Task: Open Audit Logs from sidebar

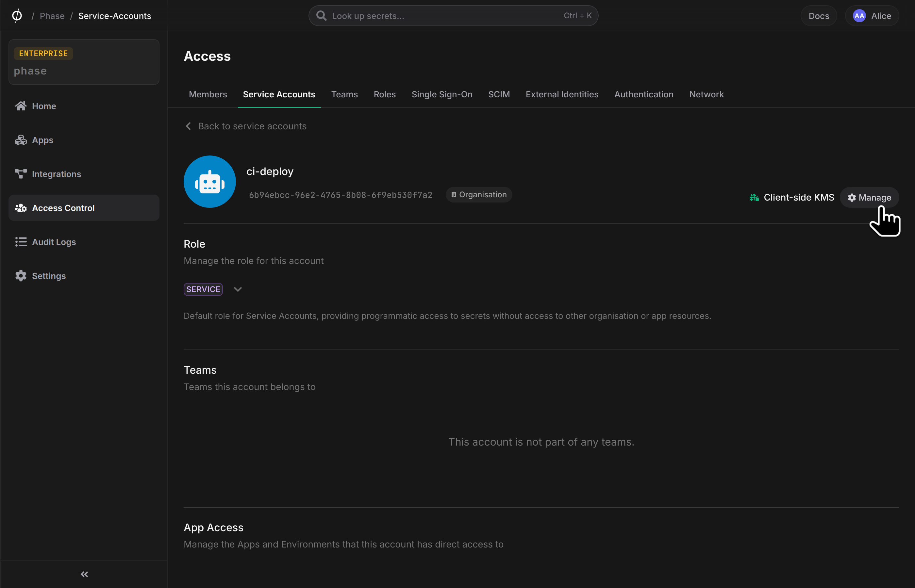Action: [x=84, y=242]
